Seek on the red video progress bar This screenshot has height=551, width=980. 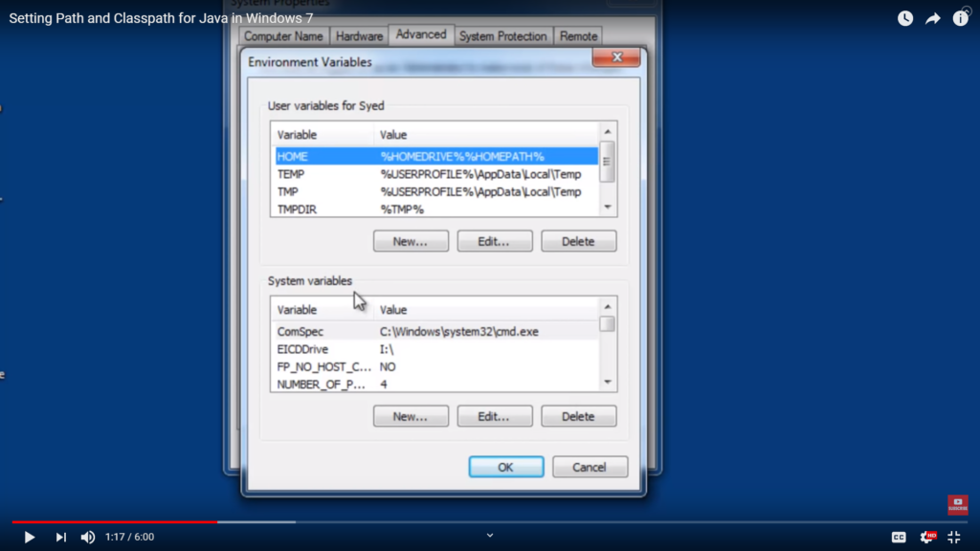pyautogui.click(x=115, y=522)
